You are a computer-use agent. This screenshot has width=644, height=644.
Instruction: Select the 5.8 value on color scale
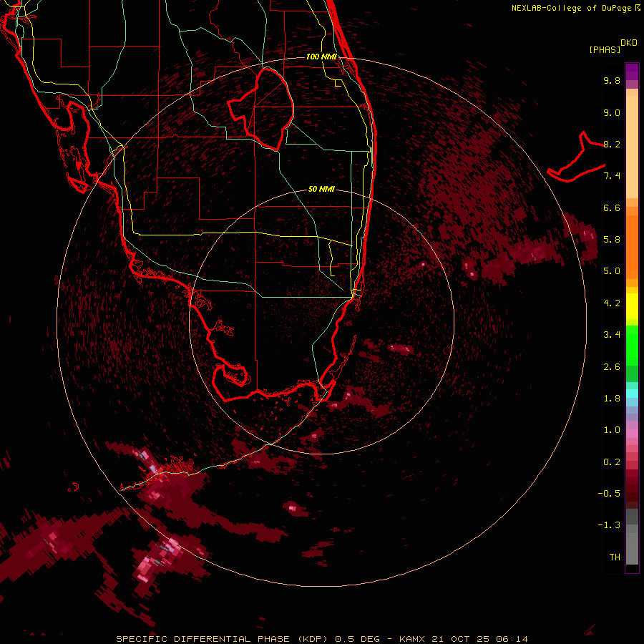(612, 239)
